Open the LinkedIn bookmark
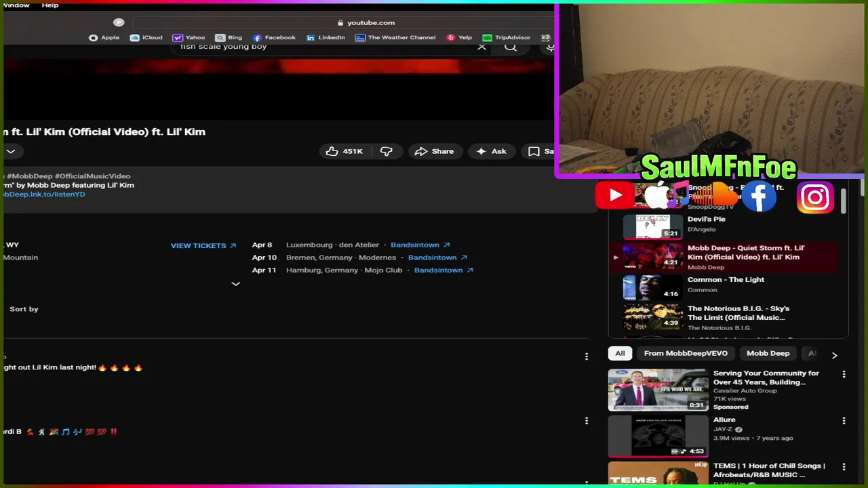Screen dimensions: 868x488 [x=325, y=38]
